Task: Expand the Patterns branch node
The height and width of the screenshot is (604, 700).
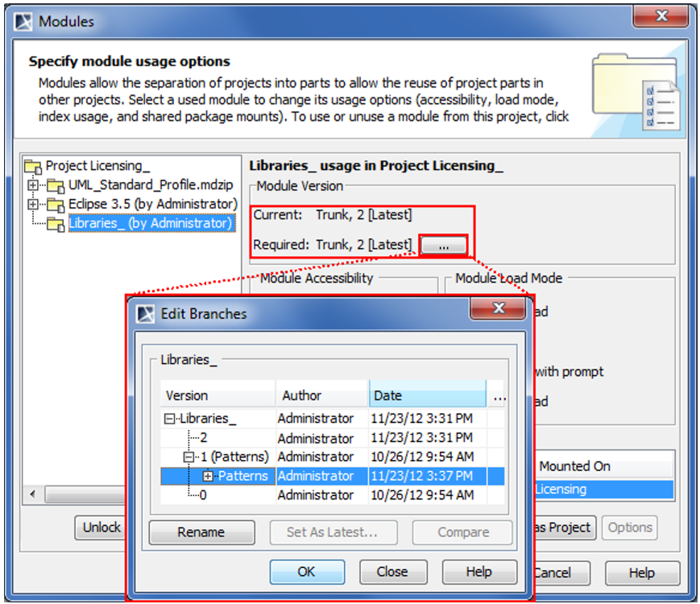Action: [208, 476]
